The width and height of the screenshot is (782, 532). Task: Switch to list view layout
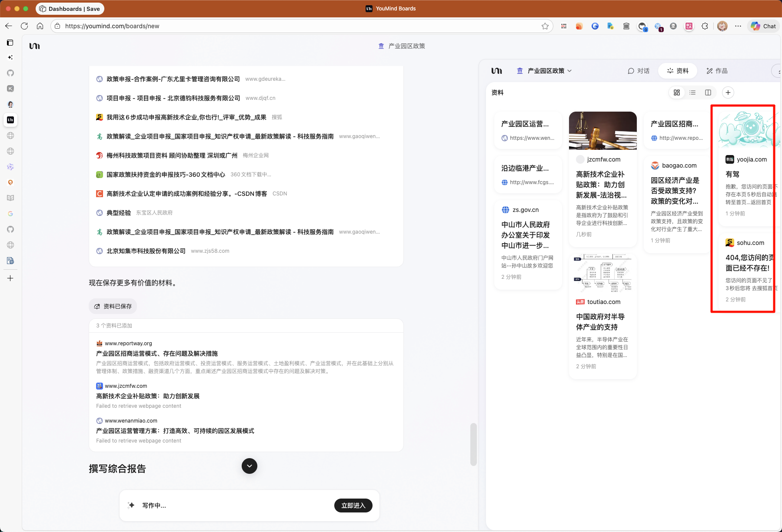(x=692, y=93)
